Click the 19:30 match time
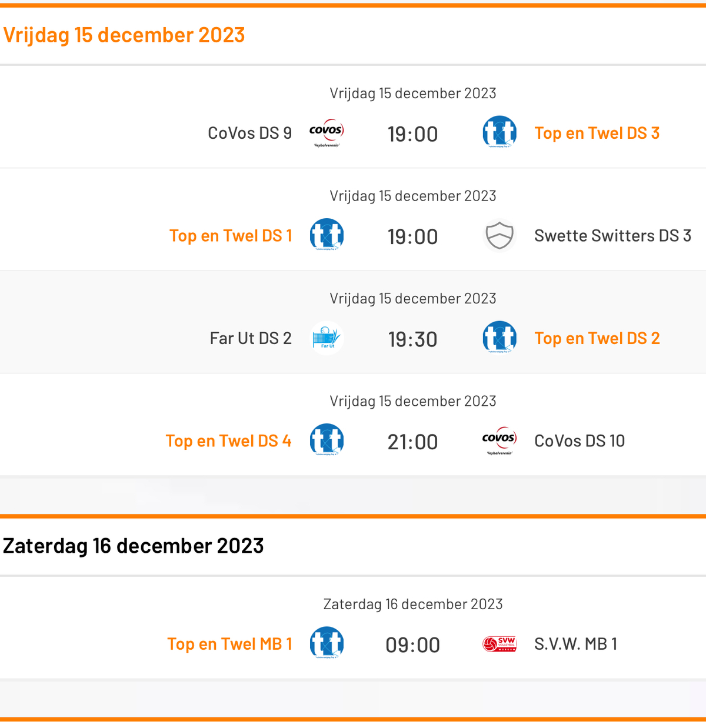Screen dimensions: 706x728 click(x=412, y=339)
